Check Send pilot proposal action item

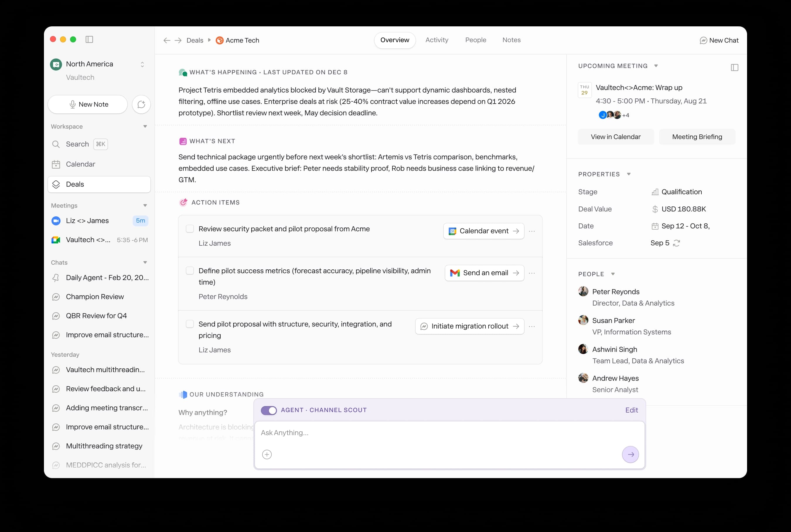pyautogui.click(x=190, y=324)
